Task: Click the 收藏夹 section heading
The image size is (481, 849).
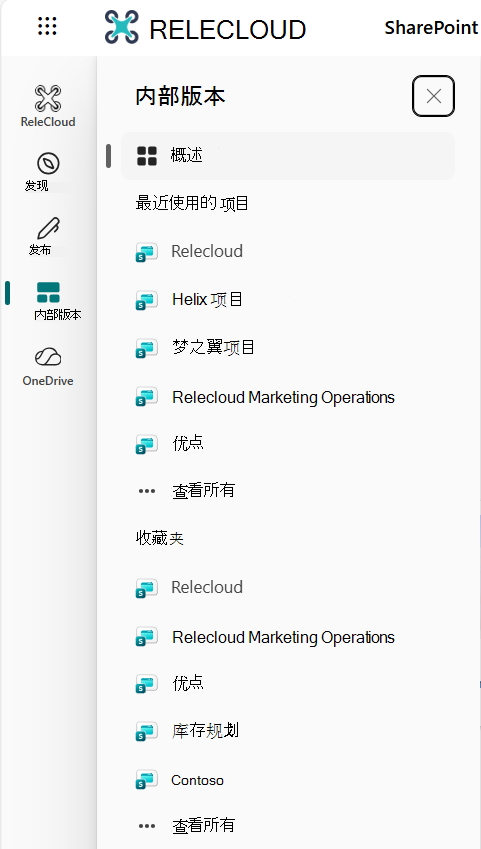Action: (x=159, y=538)
